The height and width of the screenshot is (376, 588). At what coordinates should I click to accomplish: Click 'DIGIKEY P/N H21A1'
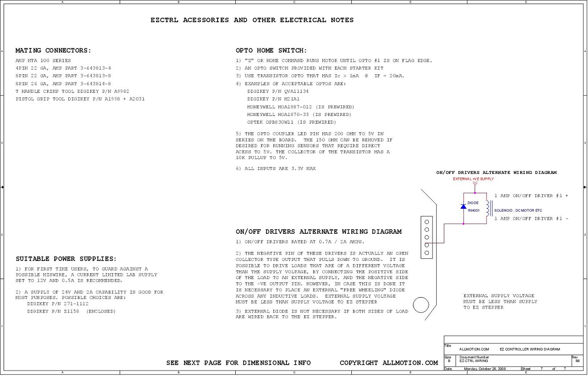click(273, 99)
